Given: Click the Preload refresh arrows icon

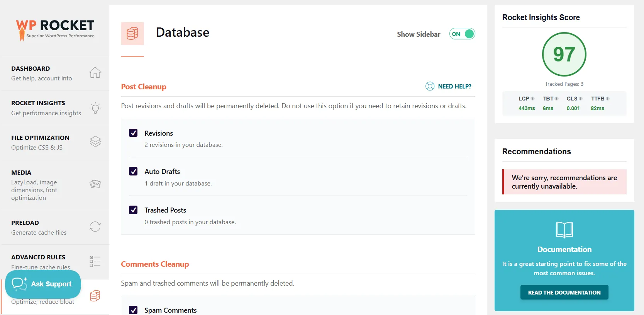Looking at the screenshot, I should [95, 226].
